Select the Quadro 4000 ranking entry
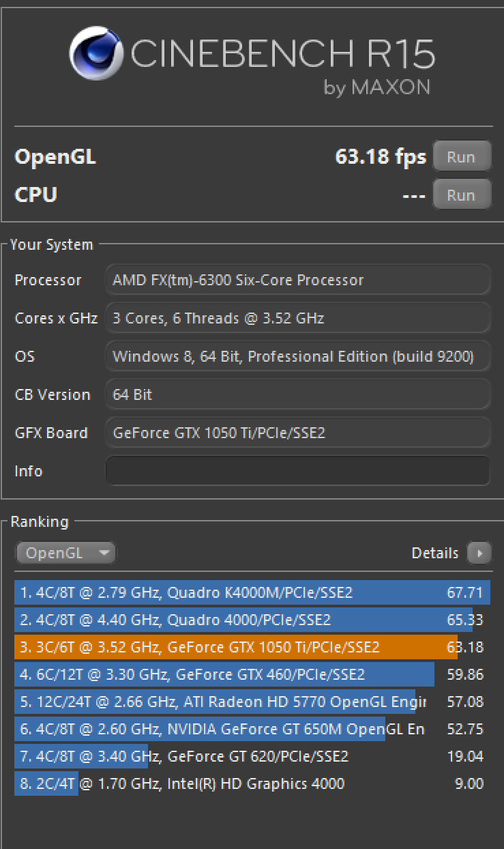This screenshot has height=849, width=504. click(x=252, y=620)
